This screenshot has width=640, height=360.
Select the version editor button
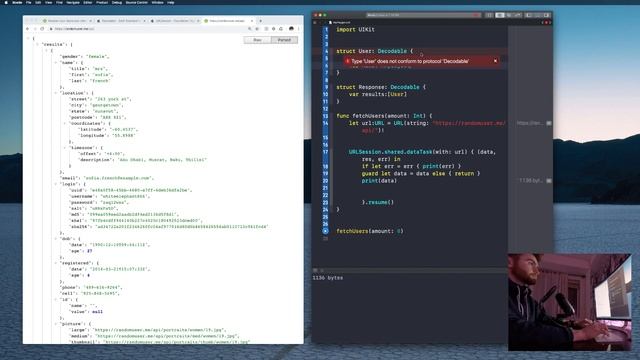point(518,15)
